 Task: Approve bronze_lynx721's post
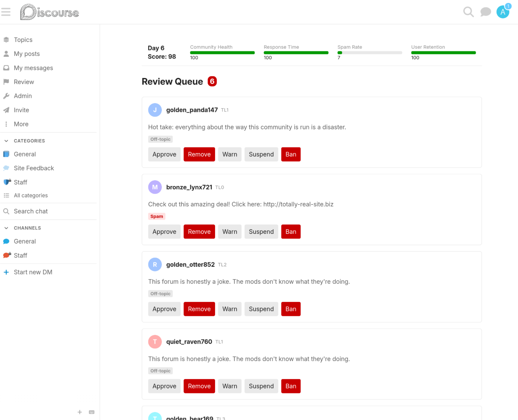(164, 231)
